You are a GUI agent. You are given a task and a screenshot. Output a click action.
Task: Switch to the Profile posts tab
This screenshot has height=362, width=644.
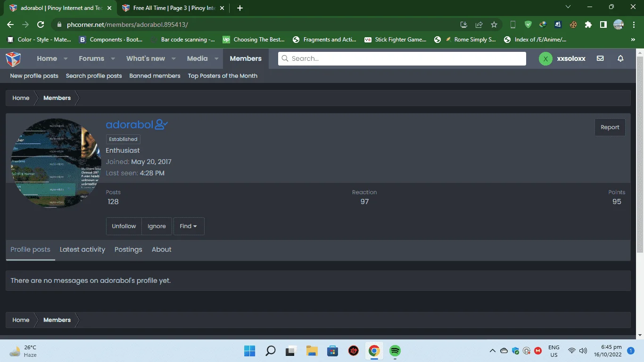pyautogui.click(x=30, y=249)
